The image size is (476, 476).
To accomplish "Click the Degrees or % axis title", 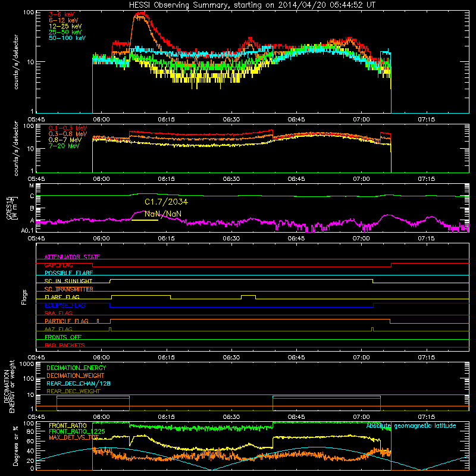I will tap(15, 446).
